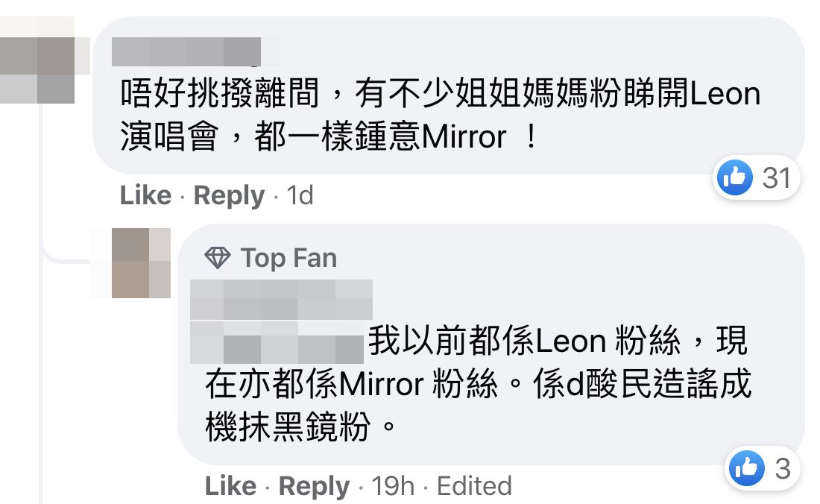Show who reacted via the 31 count

click(x=777, y=177)
